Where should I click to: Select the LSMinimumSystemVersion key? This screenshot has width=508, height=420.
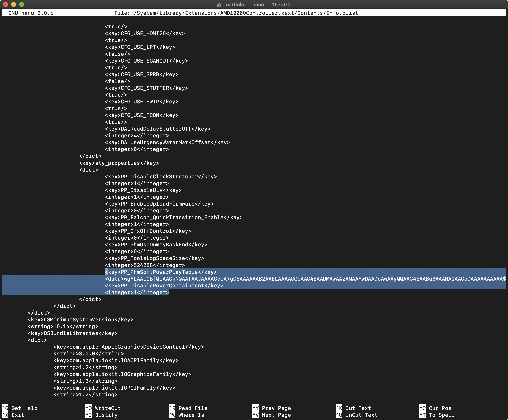pyautogui.click(x=79, y=319)
